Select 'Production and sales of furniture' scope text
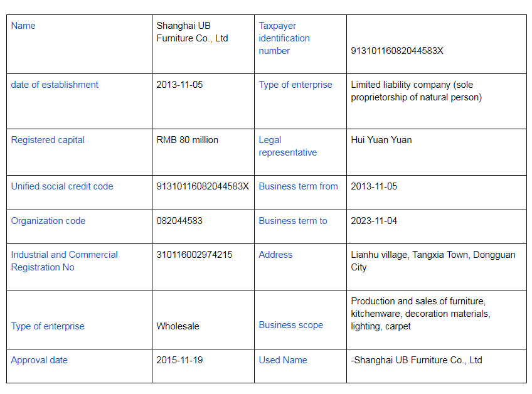This screenshot has height=394, width=532. 421,314
